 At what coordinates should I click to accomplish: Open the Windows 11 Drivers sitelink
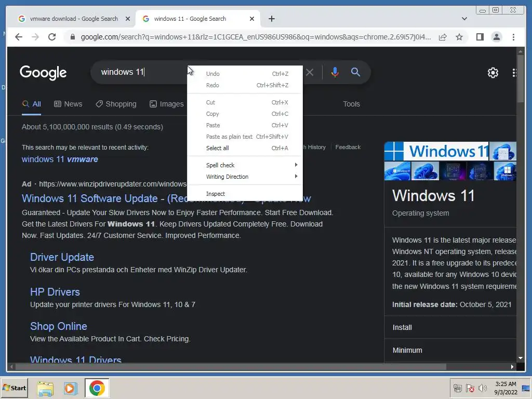click(76, 359)
